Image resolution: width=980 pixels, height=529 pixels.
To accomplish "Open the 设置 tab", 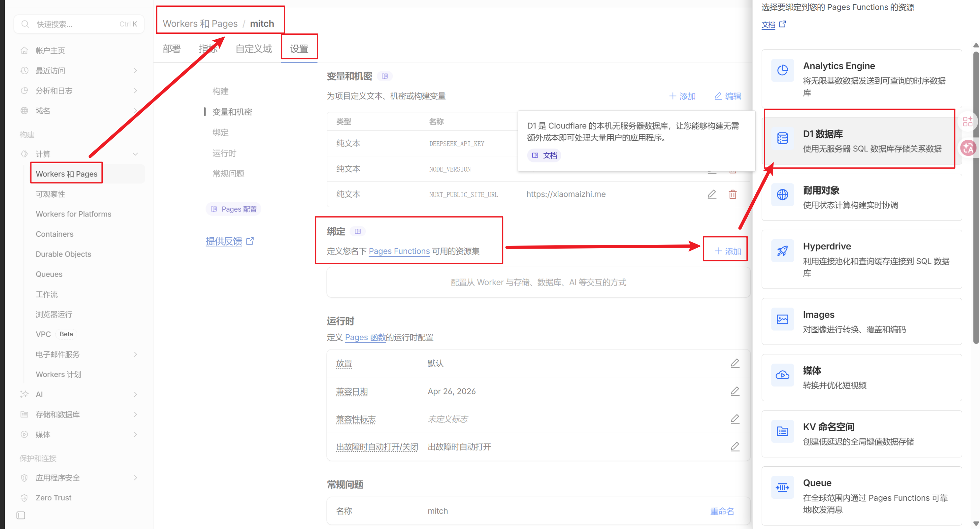I will [x=299, y=49].
